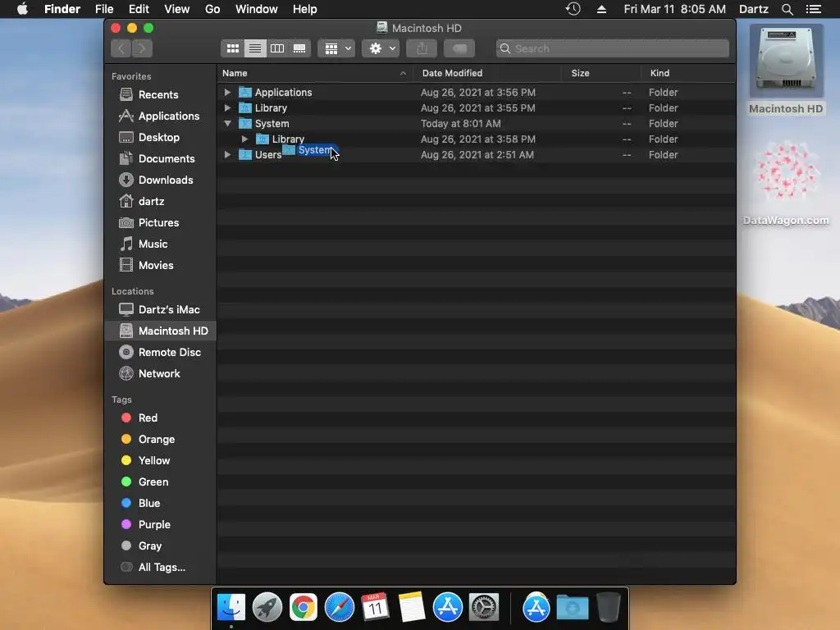Open the Edit menu
The image size is (840, 630).
139,9
